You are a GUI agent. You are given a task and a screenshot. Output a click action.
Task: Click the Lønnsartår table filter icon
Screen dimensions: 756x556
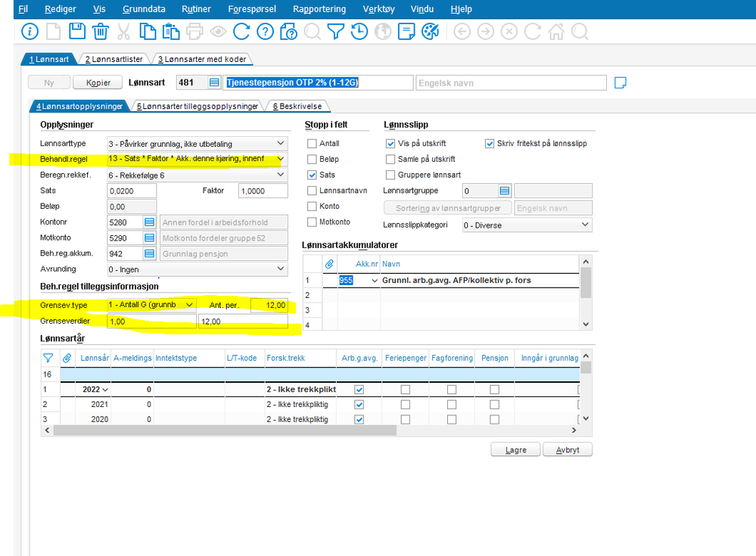pos(48,358)
